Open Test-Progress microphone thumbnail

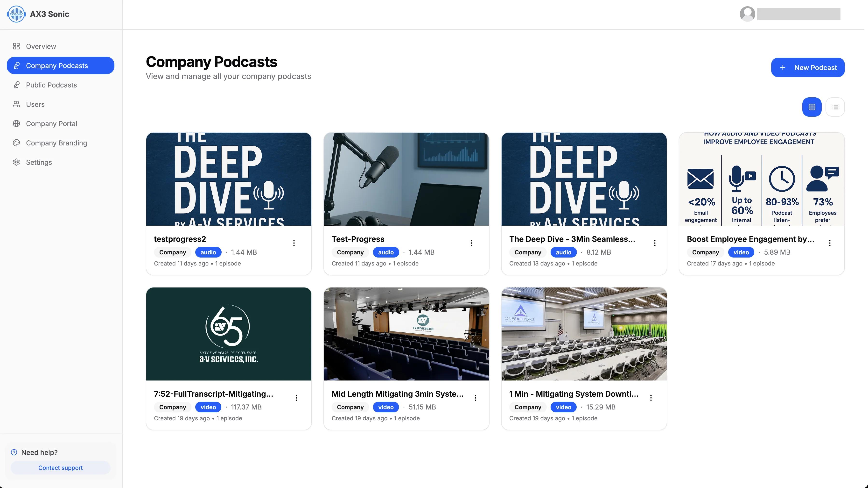pyautogui.click(x=406, y=179)
